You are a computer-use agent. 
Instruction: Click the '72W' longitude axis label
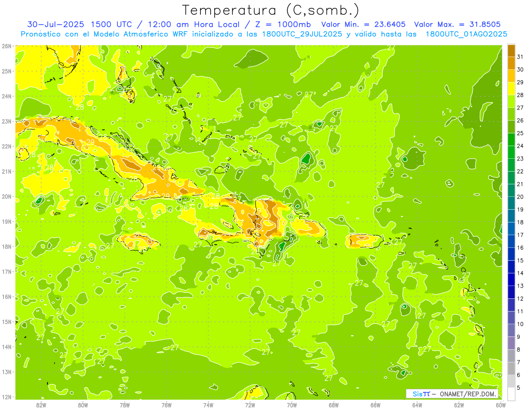[x=250, y=405]
